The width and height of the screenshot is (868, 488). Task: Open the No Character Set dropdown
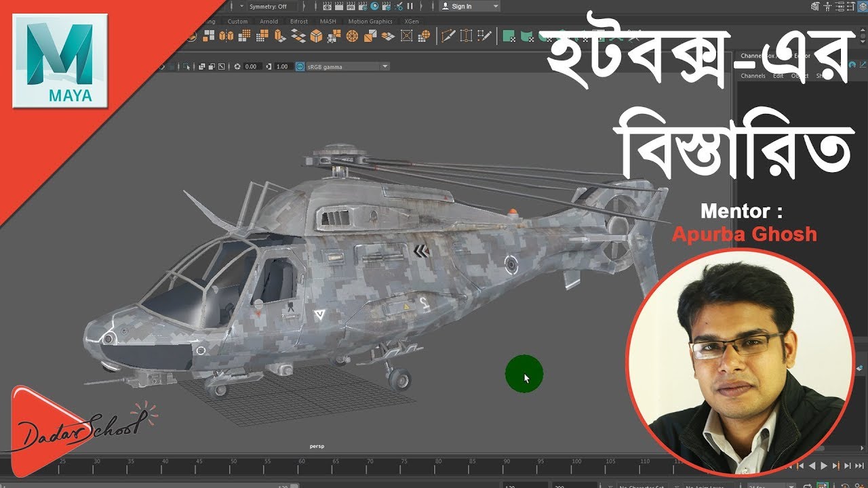642,486
